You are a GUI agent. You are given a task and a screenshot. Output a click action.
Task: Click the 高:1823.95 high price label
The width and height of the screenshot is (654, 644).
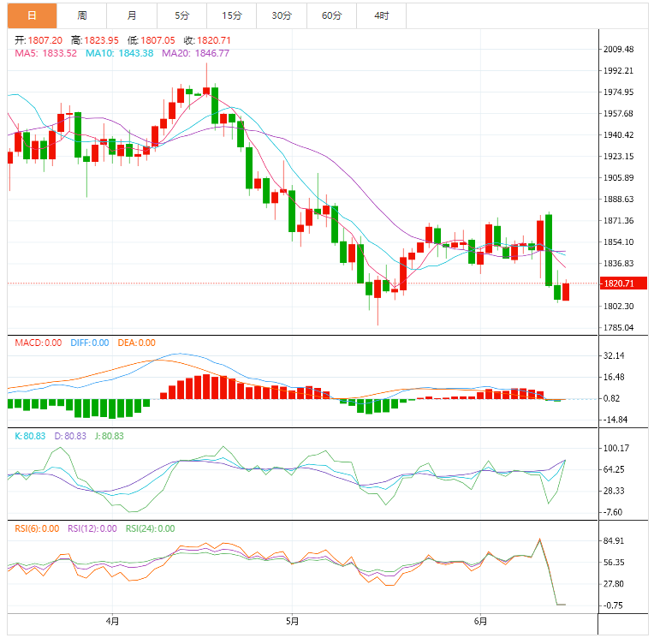point(95,40)
